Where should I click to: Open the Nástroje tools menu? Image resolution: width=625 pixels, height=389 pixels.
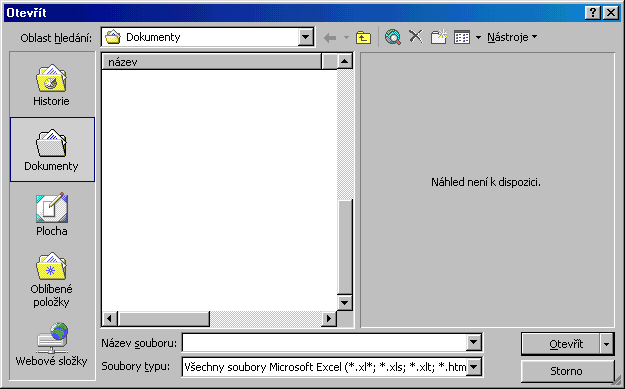tap(512, 37)
